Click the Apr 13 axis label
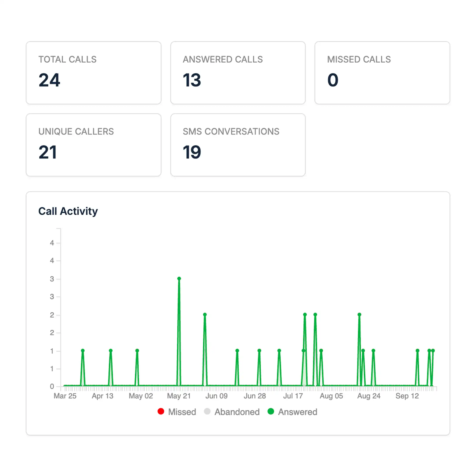This screenshot has width=476, height=476. click(x=102, y=396)
